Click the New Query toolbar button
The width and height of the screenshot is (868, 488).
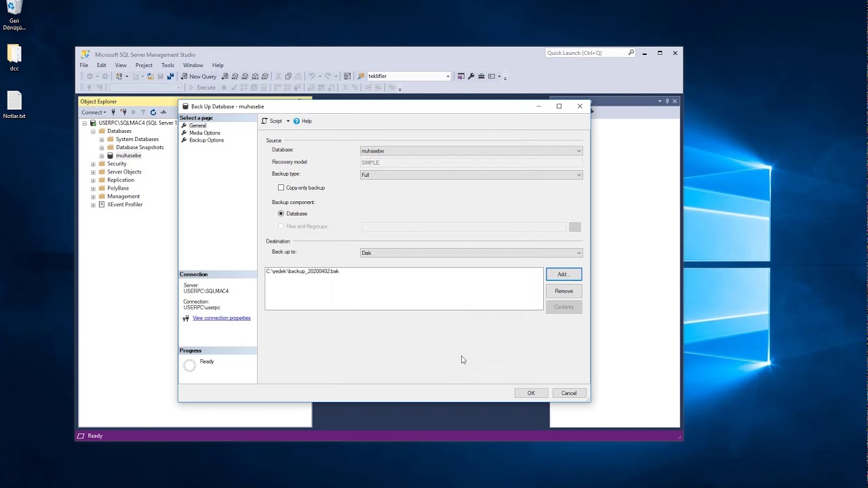pyautogui.click(x=198, y=77)
